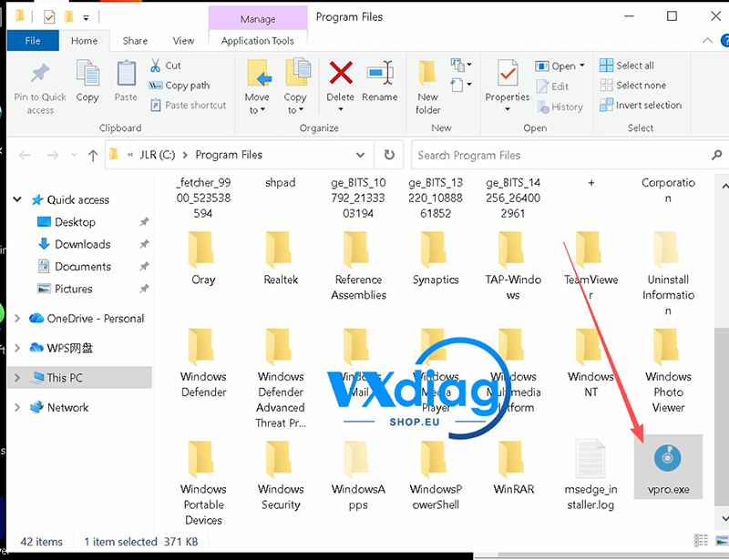Open the Customize Quick Access Toolbar dropdown
The height and width of the screenshot is (560, 729).
click(x=86, y=17)
